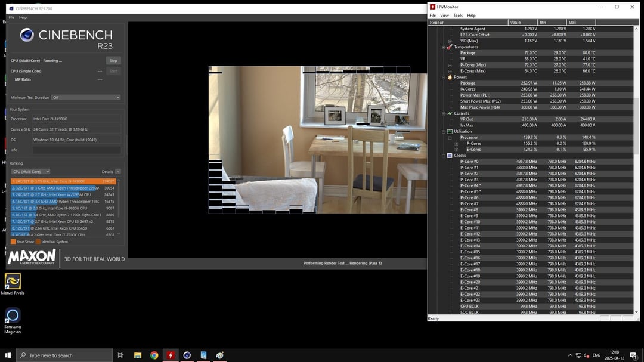Select the Intel Core i9-14900K ranking row
Viewport: 644px width, 362px height.
coord(63,181)
